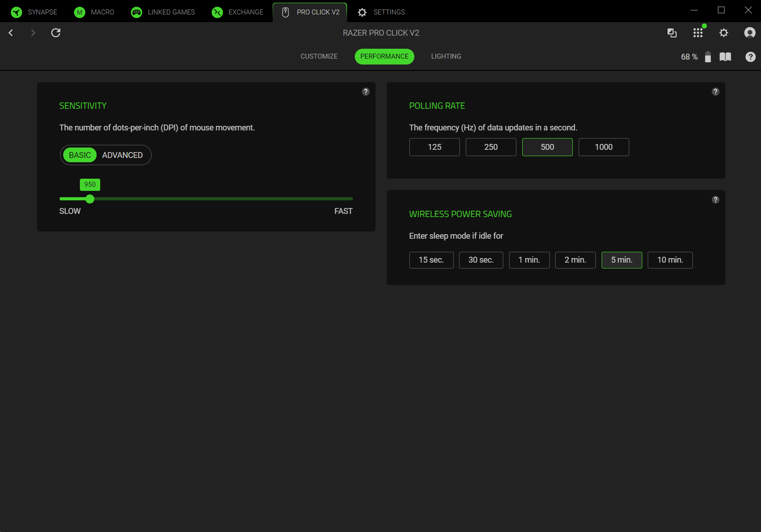Viewport: 761px width, 532px height.
Task: Show help for the Sensitivity panel
Action: point(366,92)
